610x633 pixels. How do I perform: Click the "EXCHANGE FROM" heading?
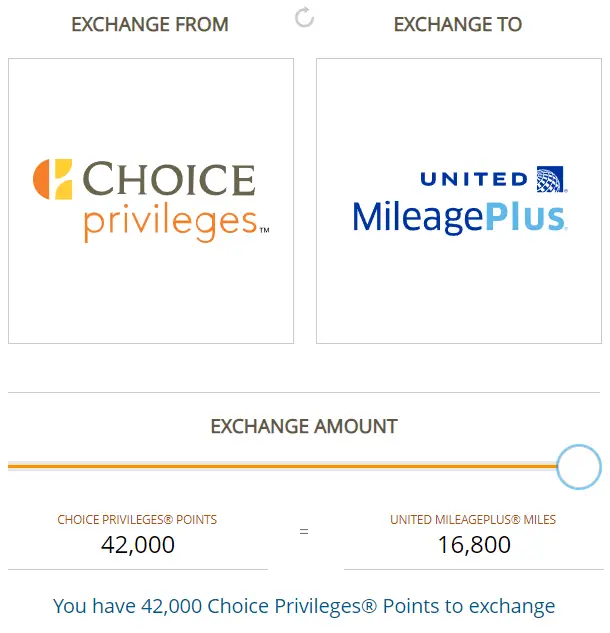pos(150,24)
